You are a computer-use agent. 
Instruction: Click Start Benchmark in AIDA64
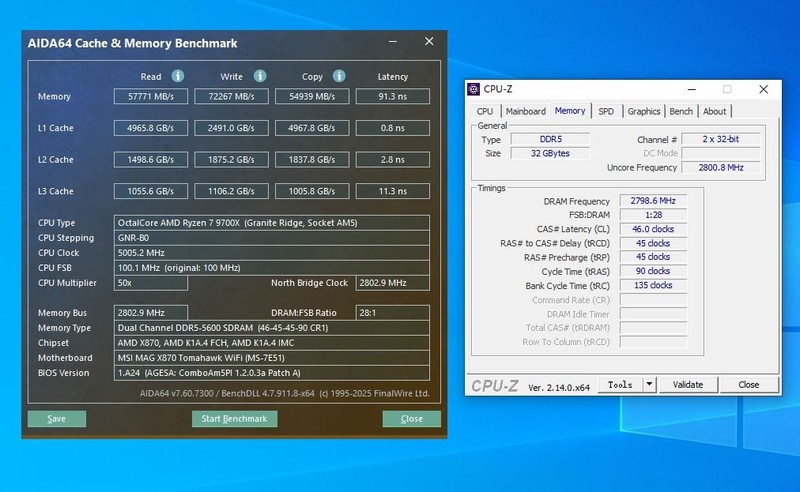[234, 419]
